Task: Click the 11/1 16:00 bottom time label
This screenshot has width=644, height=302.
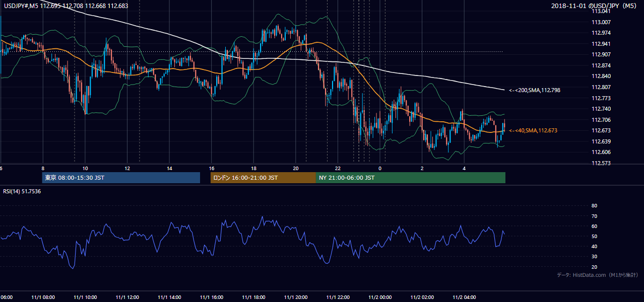Action: pyautogui.click(x=212, y=297)
